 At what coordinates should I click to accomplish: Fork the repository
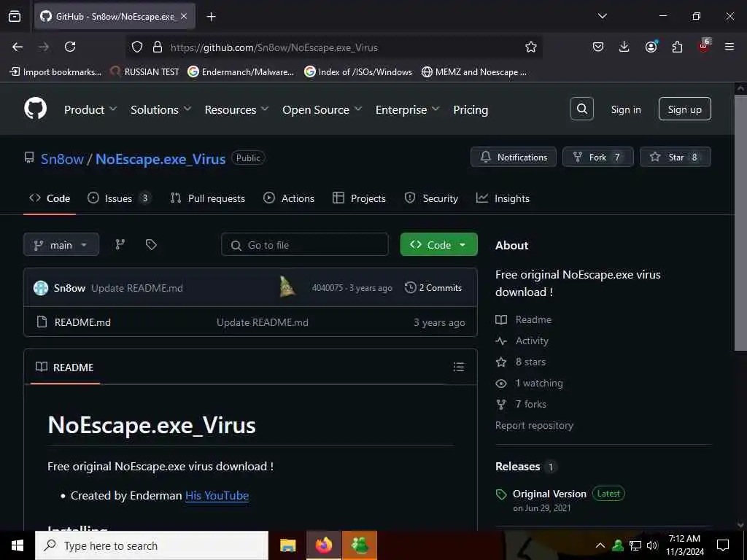pos(598,157)
